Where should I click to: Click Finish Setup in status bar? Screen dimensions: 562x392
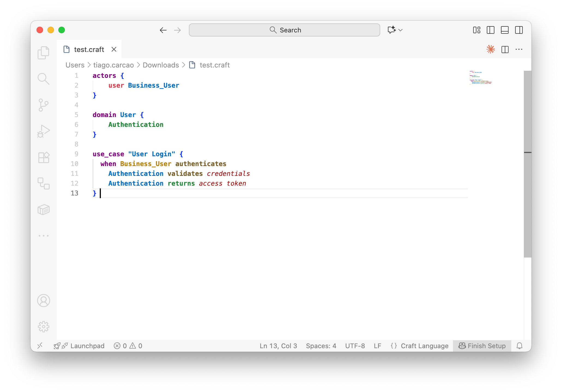point(482,346)
